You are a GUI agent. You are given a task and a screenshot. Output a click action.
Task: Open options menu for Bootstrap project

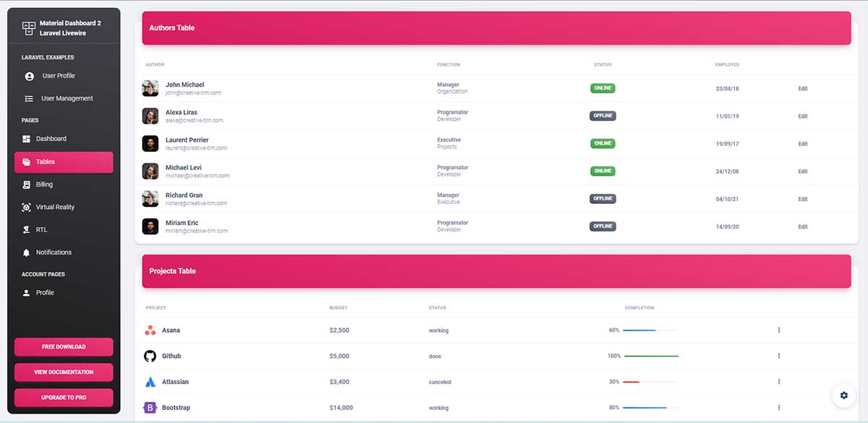779,408
